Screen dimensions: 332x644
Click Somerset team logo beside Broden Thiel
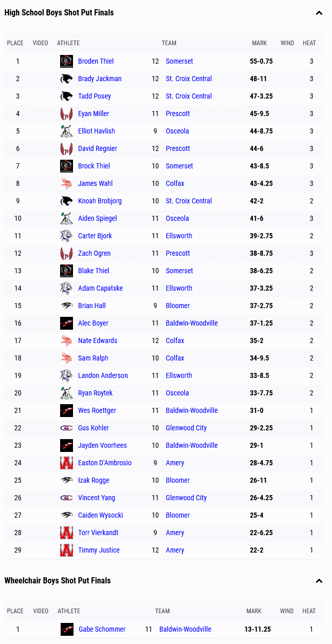(66, 61)
